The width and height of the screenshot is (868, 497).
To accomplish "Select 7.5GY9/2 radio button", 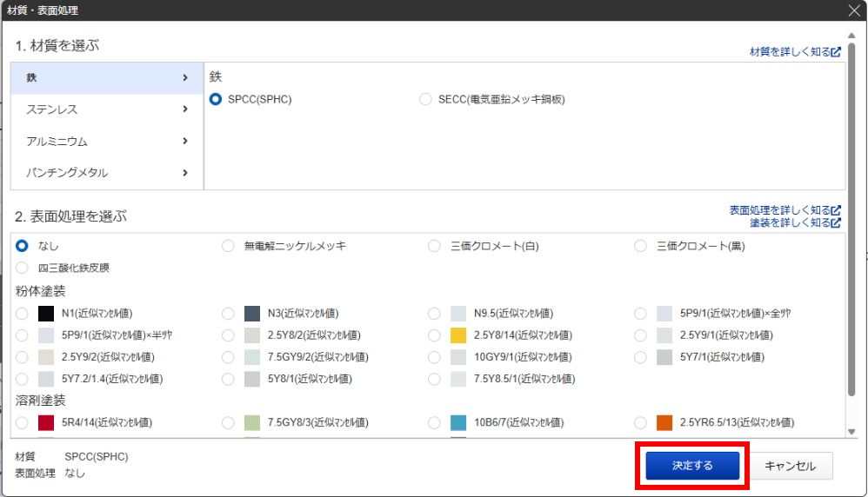I will point(228,358).
